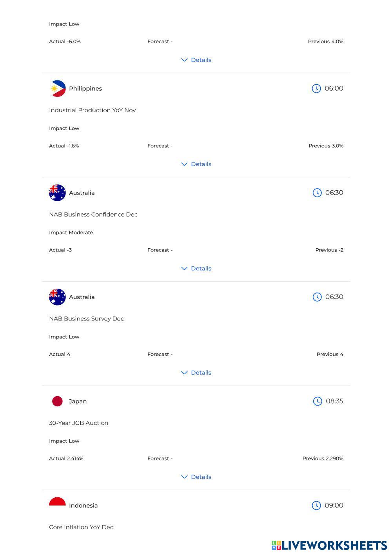The height and width of the screenshot is (555, 392).
Task: Expand Details for 30-Year JGB Auction
Action: point(196,477)
